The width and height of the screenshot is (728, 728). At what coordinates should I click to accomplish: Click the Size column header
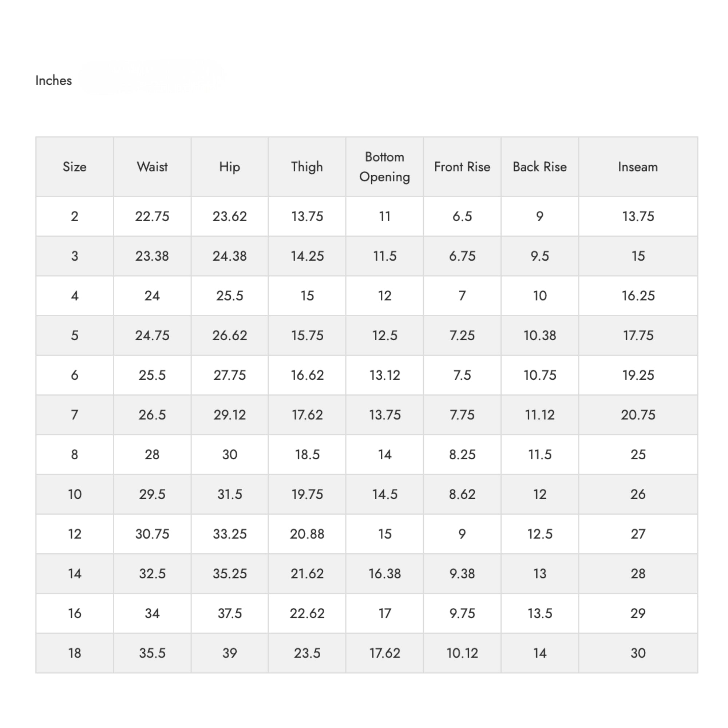pyautogui.click(x=75, y=167)
